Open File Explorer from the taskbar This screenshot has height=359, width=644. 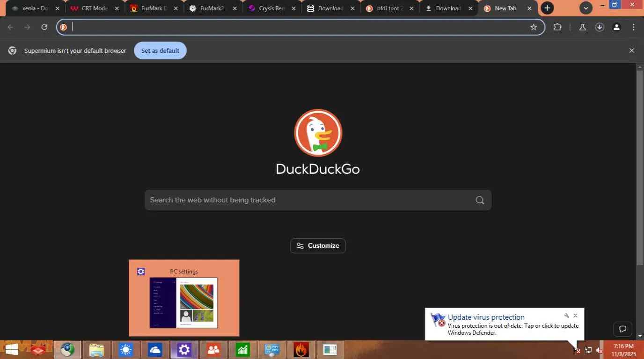(x=96, y=350)
